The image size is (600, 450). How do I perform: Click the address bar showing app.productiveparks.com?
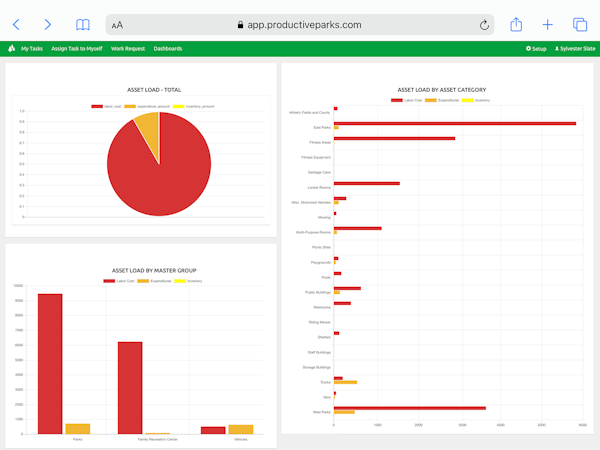pyautogui.click(x=300, y=25)
